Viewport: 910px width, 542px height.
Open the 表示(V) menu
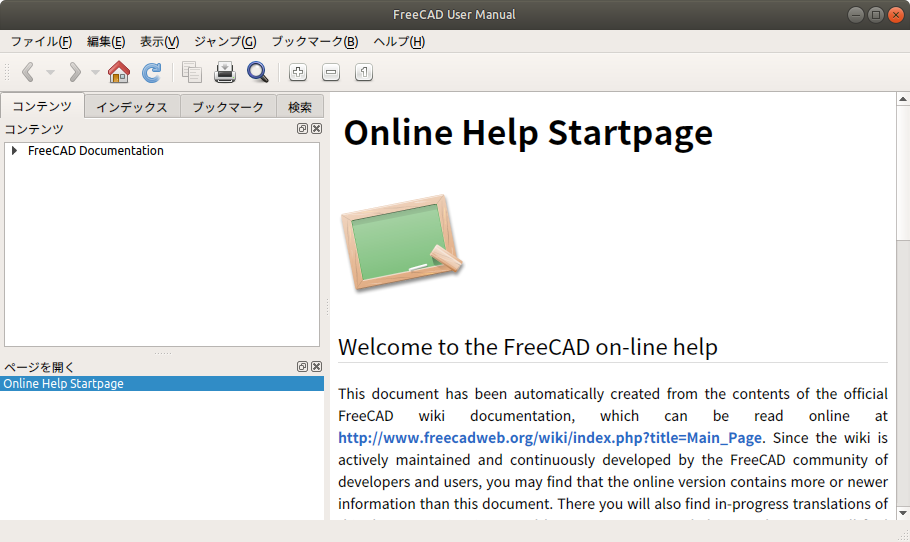[x=160, y=42]
